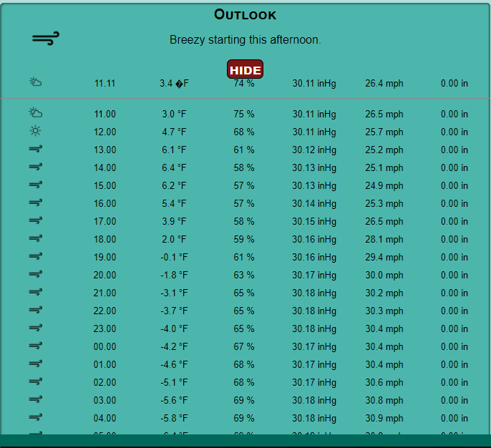The height and width of the screenshot is (448, 491).
Task: Click the wind icon in 15.00 row
Action: click(x=35, y=185)
